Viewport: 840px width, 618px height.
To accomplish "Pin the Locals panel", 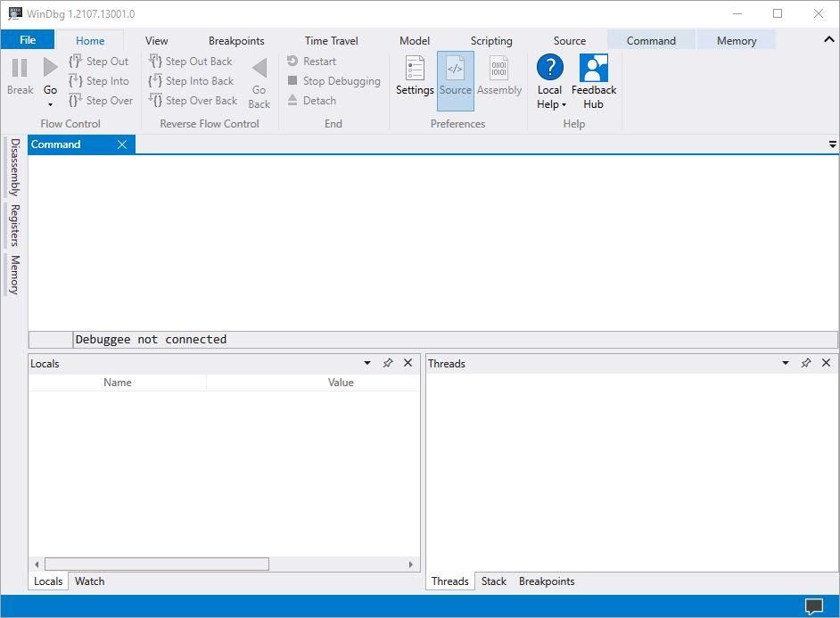I will [x=388, y=363].
